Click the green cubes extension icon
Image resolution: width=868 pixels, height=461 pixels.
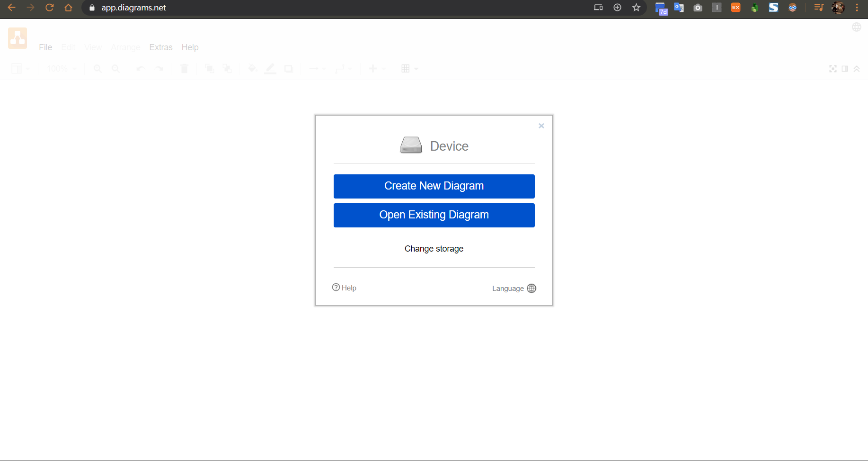[x=754, y=8]
